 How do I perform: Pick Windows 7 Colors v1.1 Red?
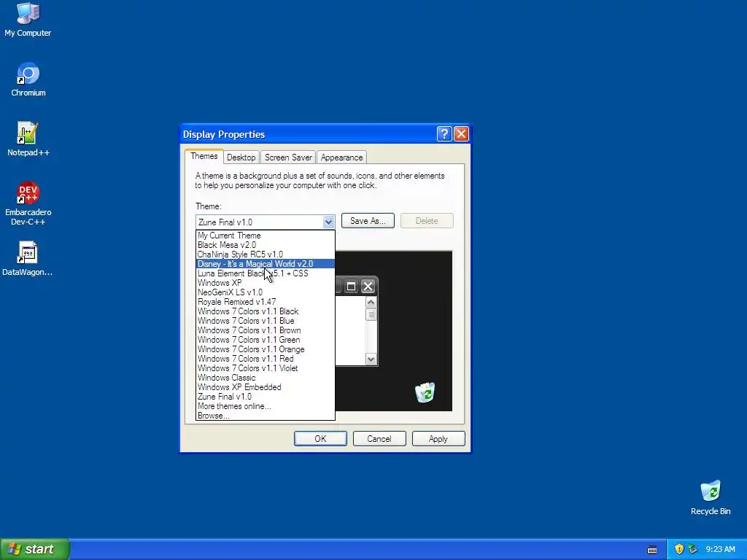click(266, 359)
